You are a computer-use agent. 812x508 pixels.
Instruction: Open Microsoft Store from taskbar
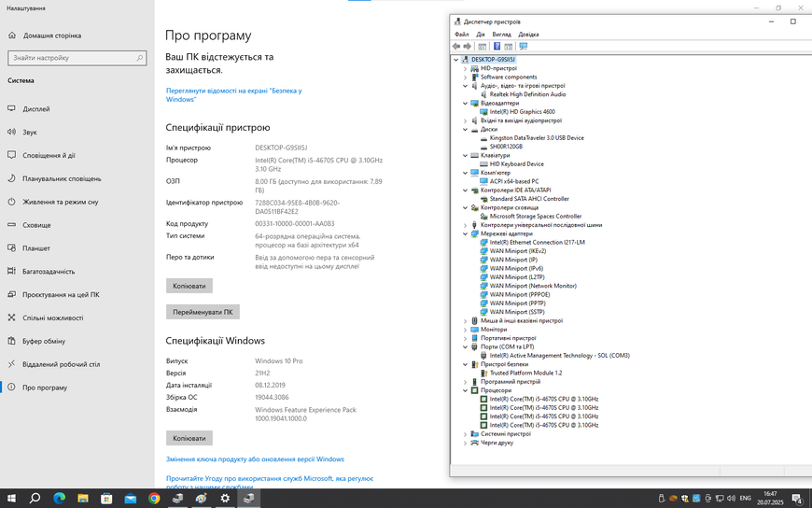106,498
